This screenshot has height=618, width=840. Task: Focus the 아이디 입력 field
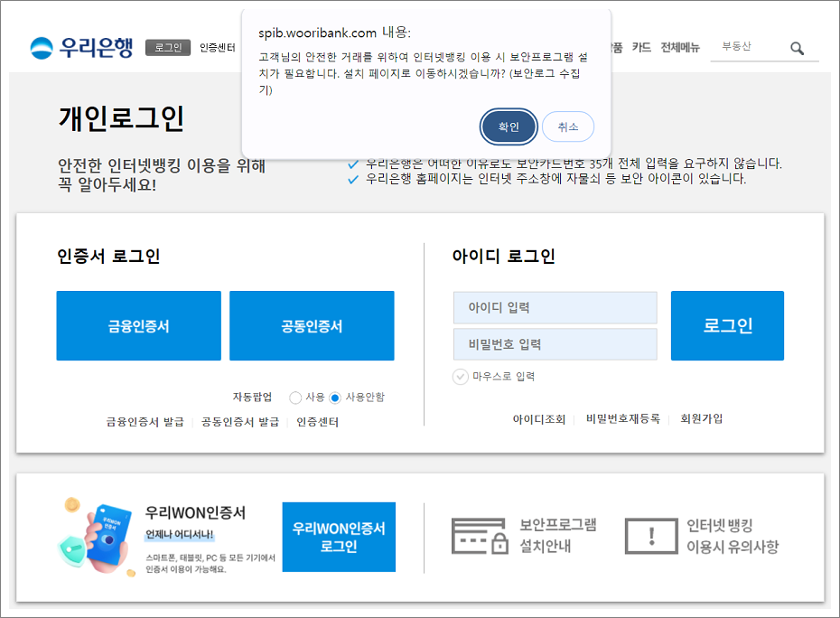555,308
